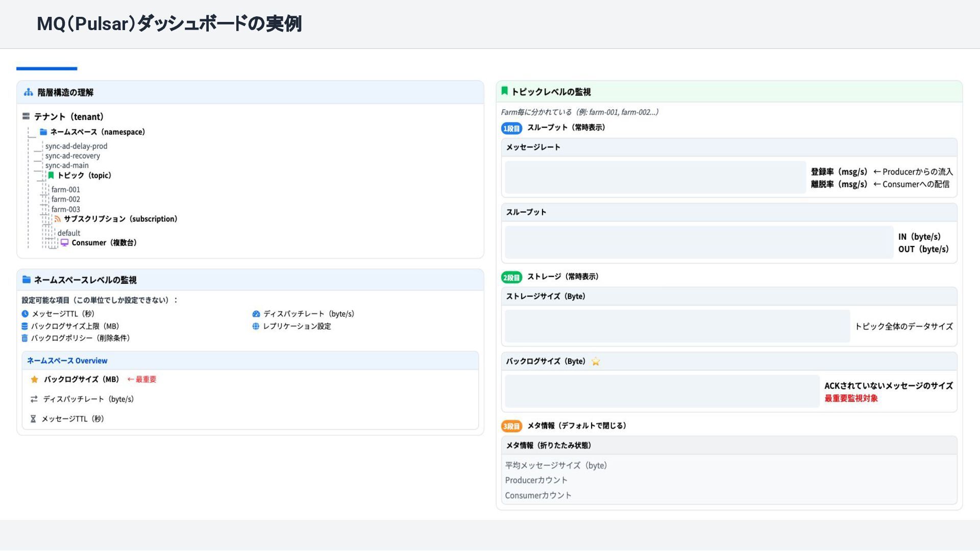Click the orange RSS icon beside サブスクリプション
This screenshot has width=980, height=551.
[x=58, y=219]
